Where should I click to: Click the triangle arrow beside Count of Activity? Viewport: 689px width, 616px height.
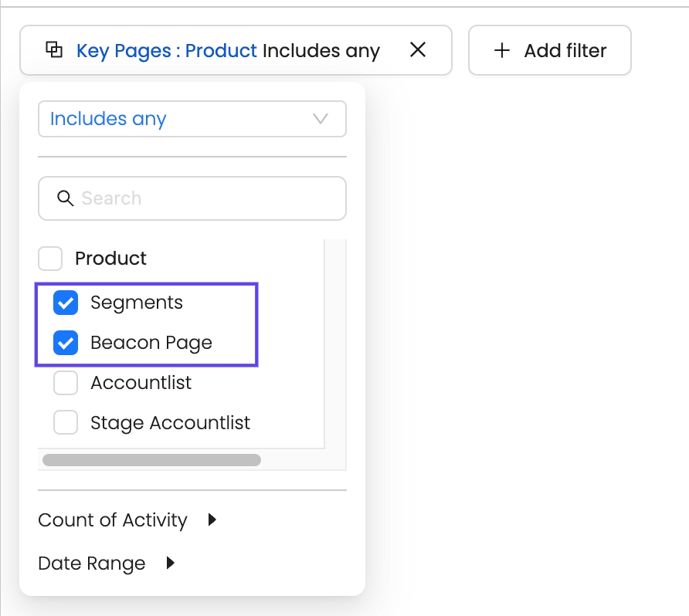tap(212, 520)
